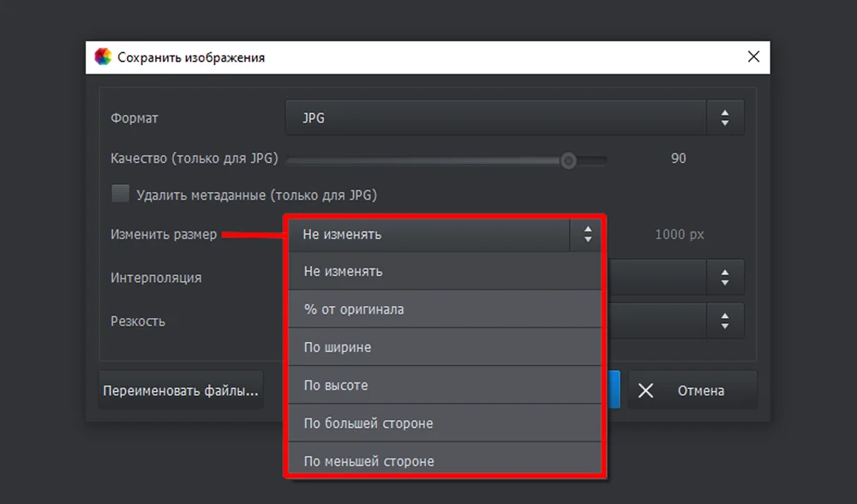857x504 pixels.
Task: Click the Изменить размер combo box arrows
Action: tap(588, 235)
